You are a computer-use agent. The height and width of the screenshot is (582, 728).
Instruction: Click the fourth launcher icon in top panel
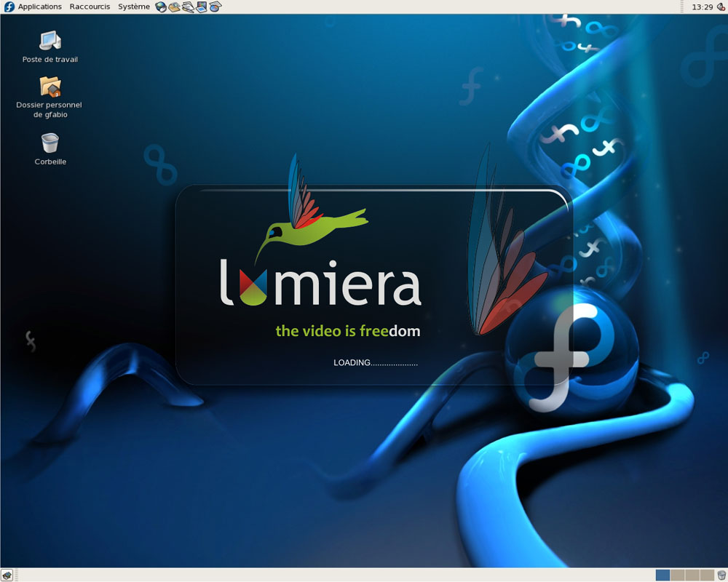pyautogui.click(x=202, y=7)
